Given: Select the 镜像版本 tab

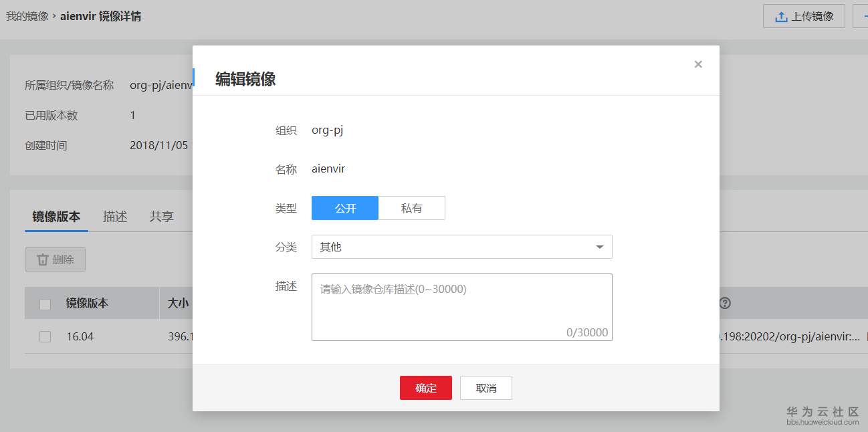Looking at the screenshot, I should [56, 216].
